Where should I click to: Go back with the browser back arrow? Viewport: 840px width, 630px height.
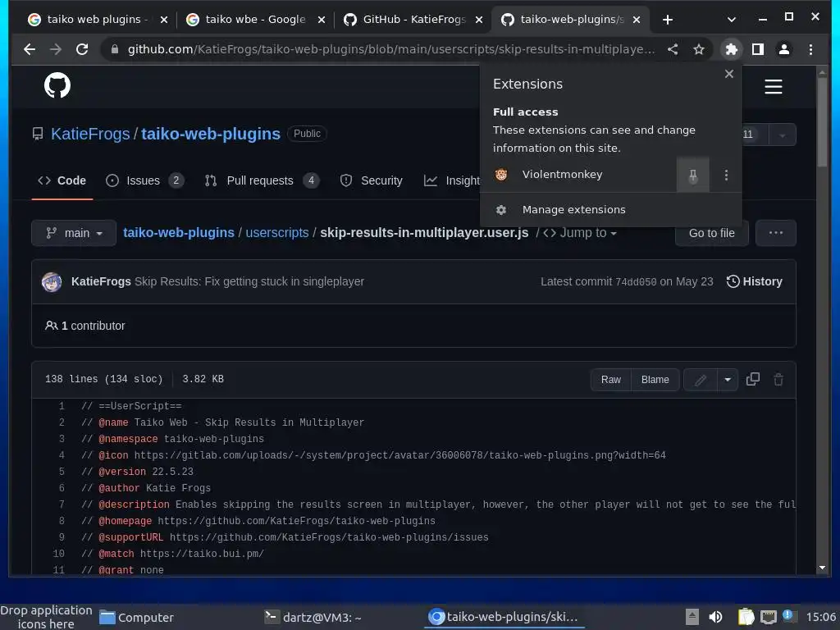coord(30,49)
